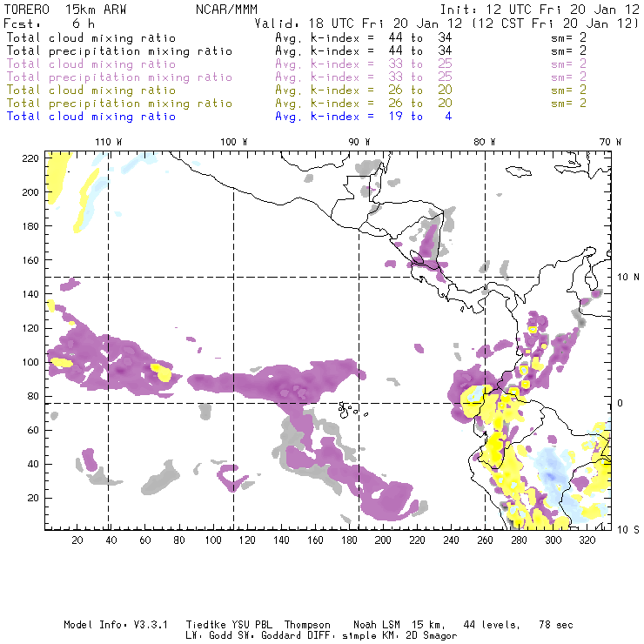The height and width of the screenshot is (644, 644).
Task: Select the Fcst 6 h label
Action: 50,23
